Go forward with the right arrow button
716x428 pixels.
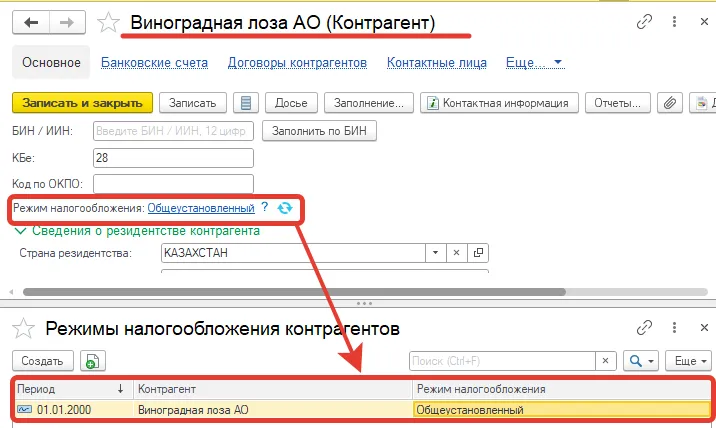click(67, 22)
